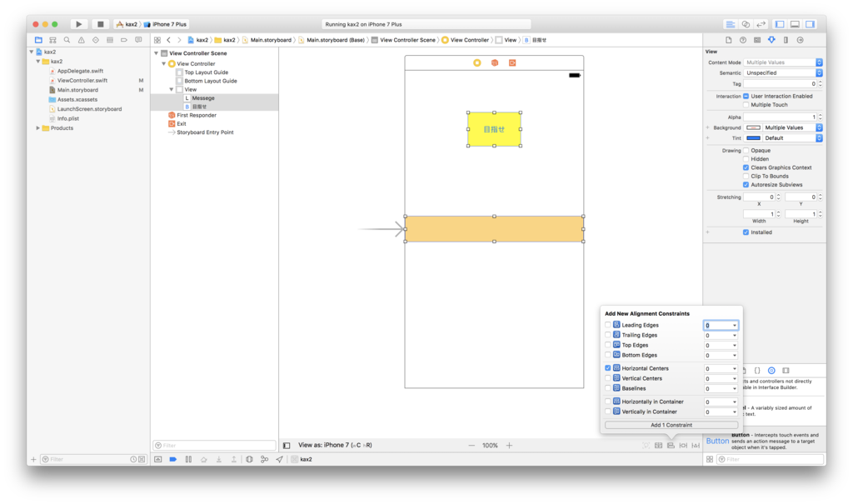853x504 pixels.
Task: Go back in the editor history
Action: (168, 40)
